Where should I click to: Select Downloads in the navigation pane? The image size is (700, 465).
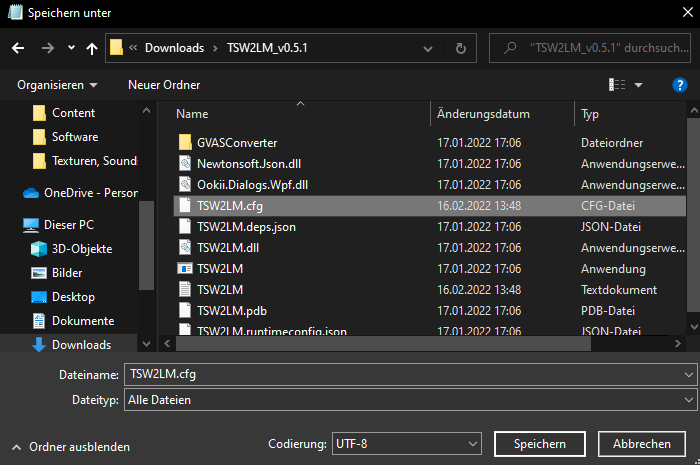pos(81,344)
